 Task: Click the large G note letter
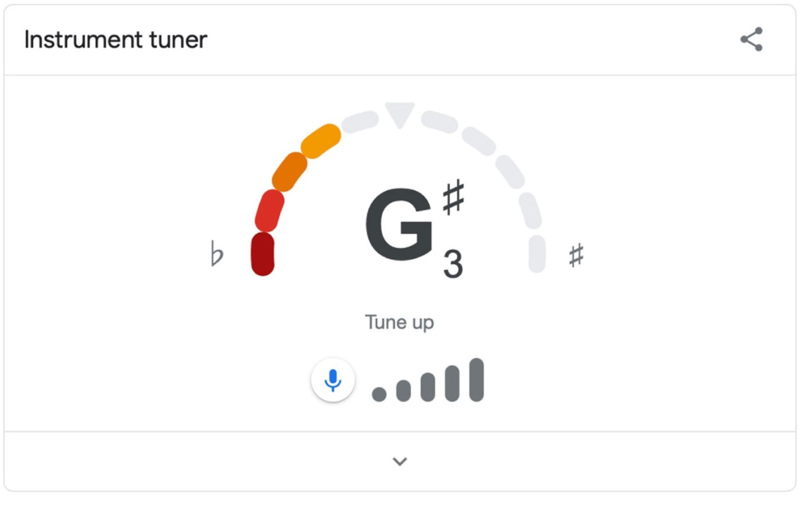399,225
